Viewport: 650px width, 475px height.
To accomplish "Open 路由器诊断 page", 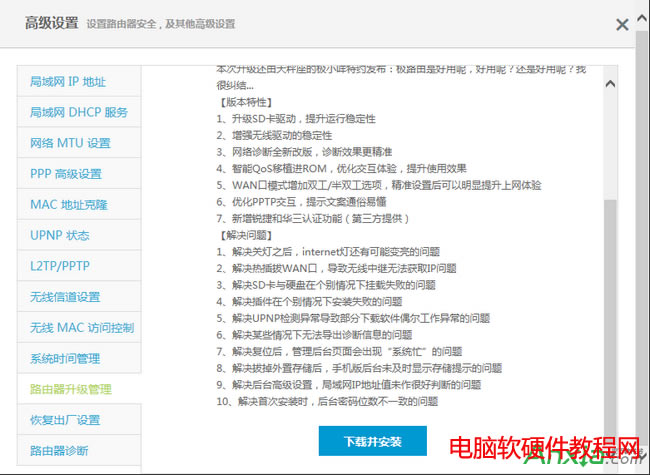I will pos(79,451).
